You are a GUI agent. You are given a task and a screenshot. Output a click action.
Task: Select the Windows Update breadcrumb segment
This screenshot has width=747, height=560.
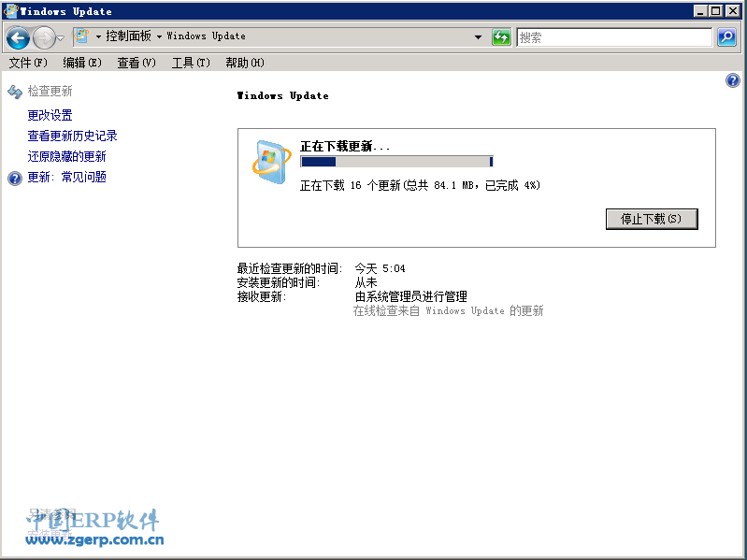pyautogui.click(x=206, y=36)
